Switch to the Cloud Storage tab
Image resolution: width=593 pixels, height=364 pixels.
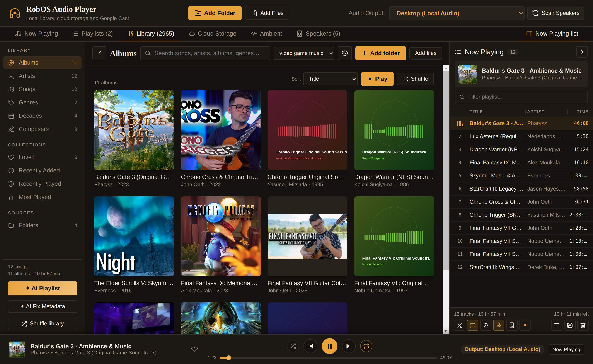(x=213, y=34)
